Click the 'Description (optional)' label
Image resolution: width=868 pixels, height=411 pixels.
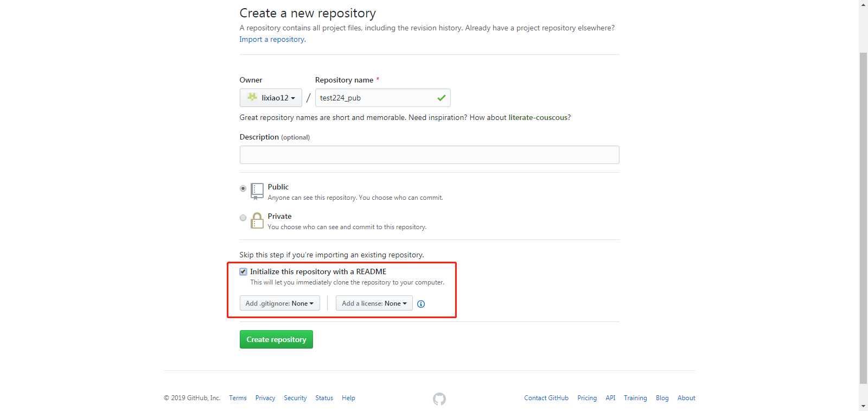coord(275,137)
